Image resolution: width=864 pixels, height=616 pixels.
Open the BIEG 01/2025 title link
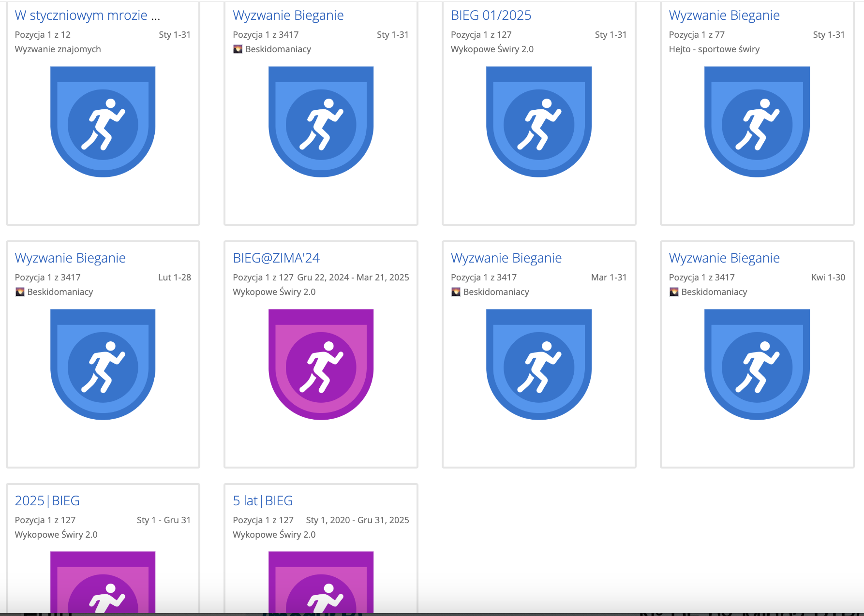pyautogui.click(x=491, y=15)
